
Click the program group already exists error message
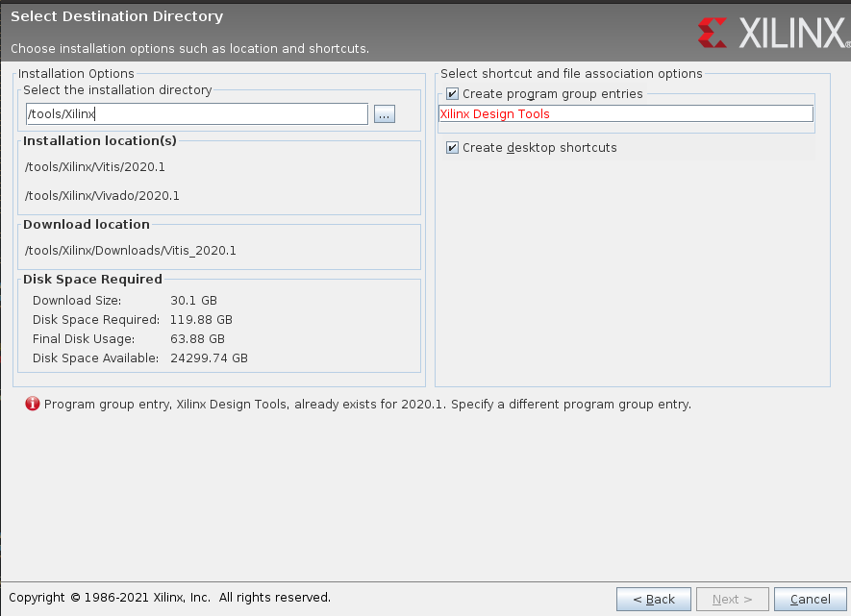pyautogui.click(x=367, y=405)
